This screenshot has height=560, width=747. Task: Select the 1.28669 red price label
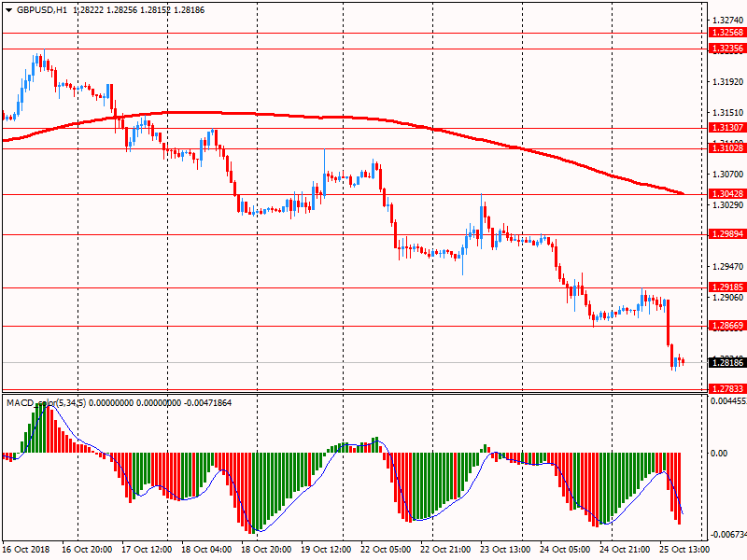click(x=726, y=326)
